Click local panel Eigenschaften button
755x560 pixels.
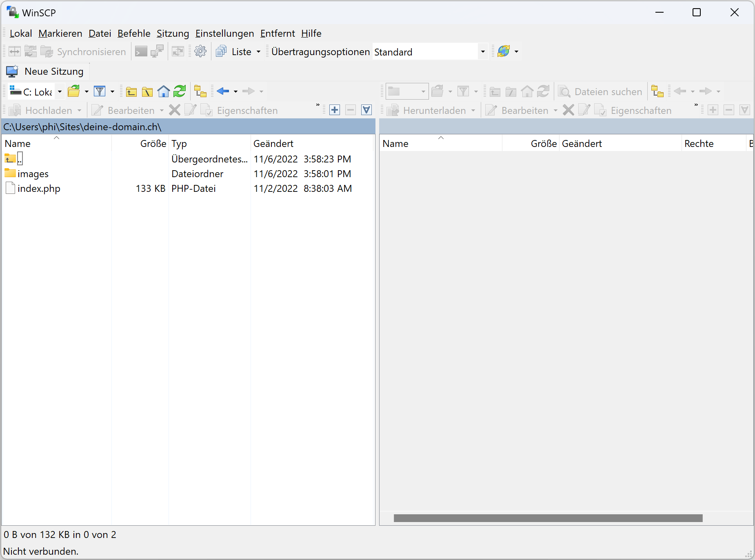tap(240, 110)
